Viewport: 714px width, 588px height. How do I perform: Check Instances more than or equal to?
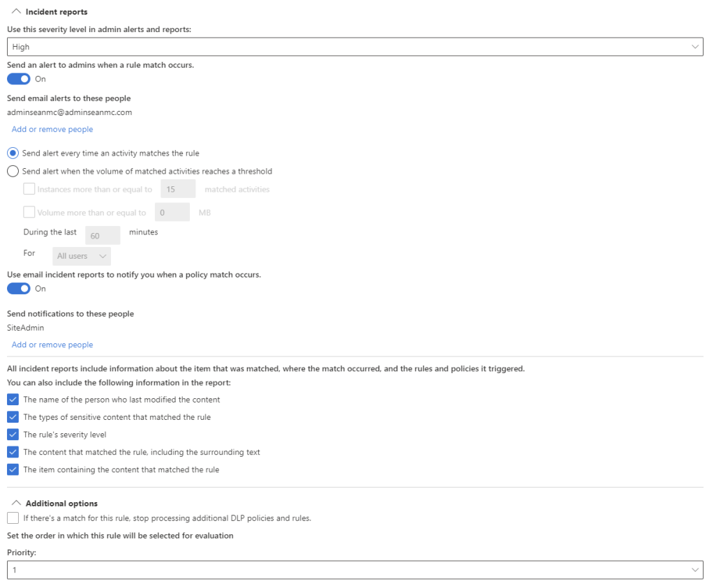click(x=29, y=189)
